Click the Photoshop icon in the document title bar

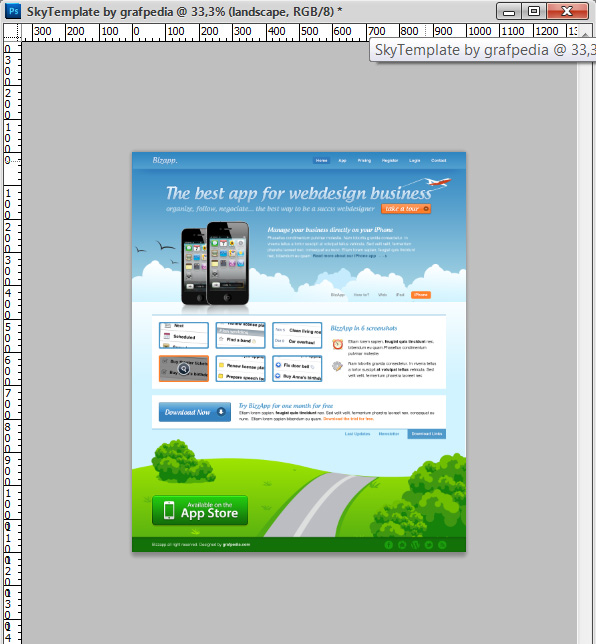13,11
